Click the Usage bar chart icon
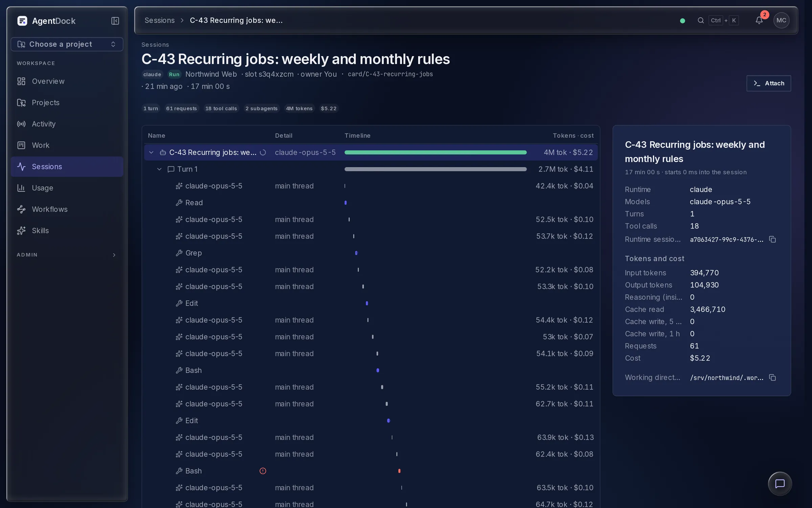The image size is (812, 508). 21,188
